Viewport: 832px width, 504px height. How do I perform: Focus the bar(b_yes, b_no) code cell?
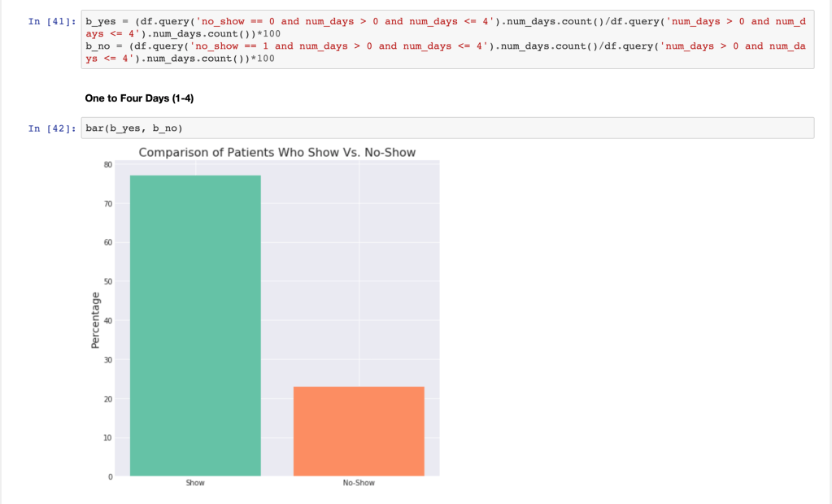[447, 128]
